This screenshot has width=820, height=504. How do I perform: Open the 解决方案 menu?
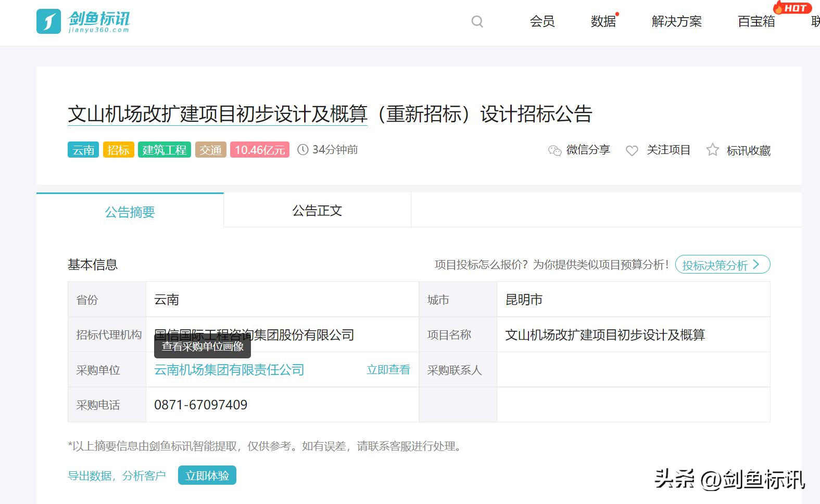(676, 21)
